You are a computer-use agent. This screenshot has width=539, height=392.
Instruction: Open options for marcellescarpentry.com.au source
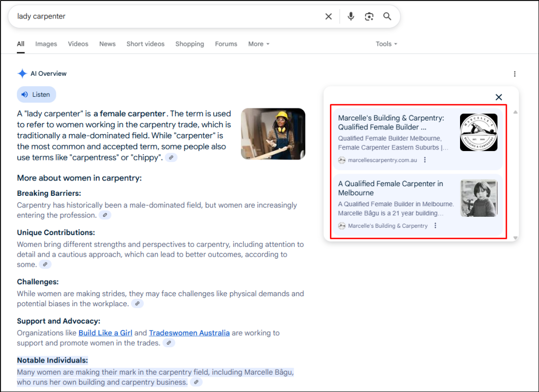tap(425, 160)
